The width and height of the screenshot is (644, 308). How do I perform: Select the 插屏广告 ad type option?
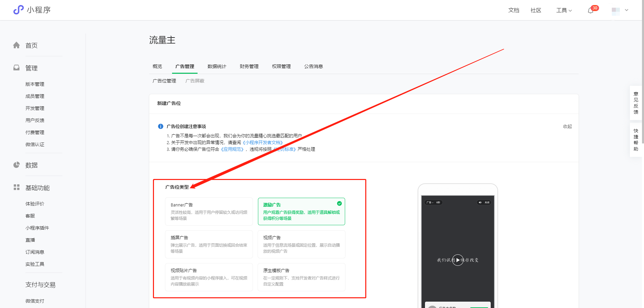tap(209, 244)
